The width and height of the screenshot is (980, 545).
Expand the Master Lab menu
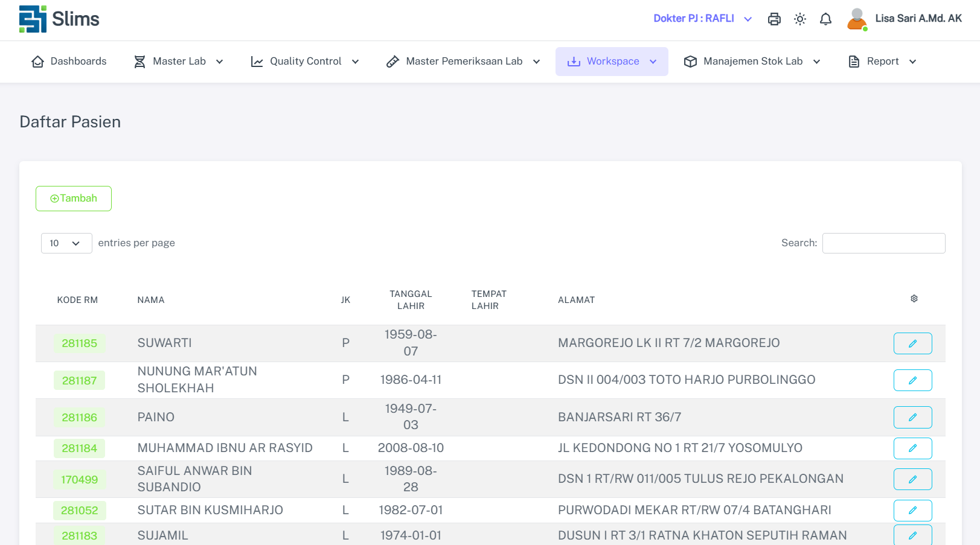click(179, 62)
